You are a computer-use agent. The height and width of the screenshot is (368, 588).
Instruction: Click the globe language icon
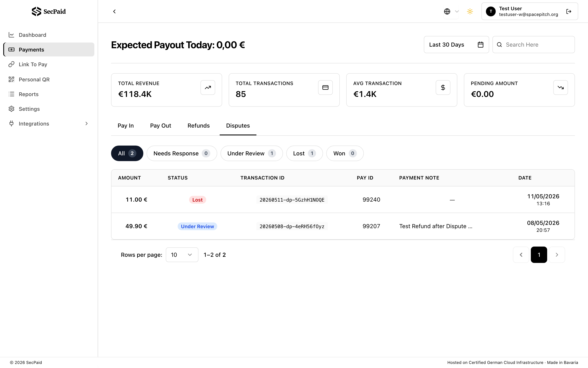pos(447,11)
